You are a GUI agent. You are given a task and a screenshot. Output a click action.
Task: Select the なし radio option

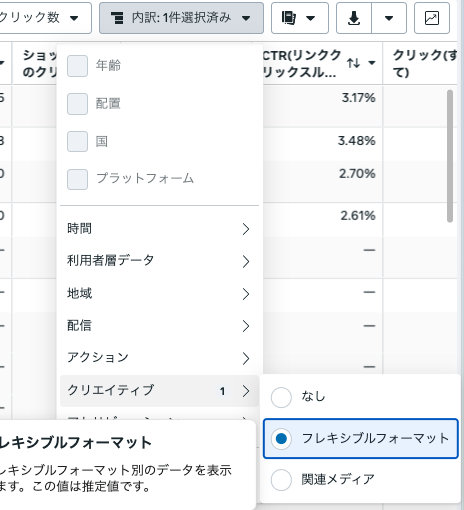281,397
